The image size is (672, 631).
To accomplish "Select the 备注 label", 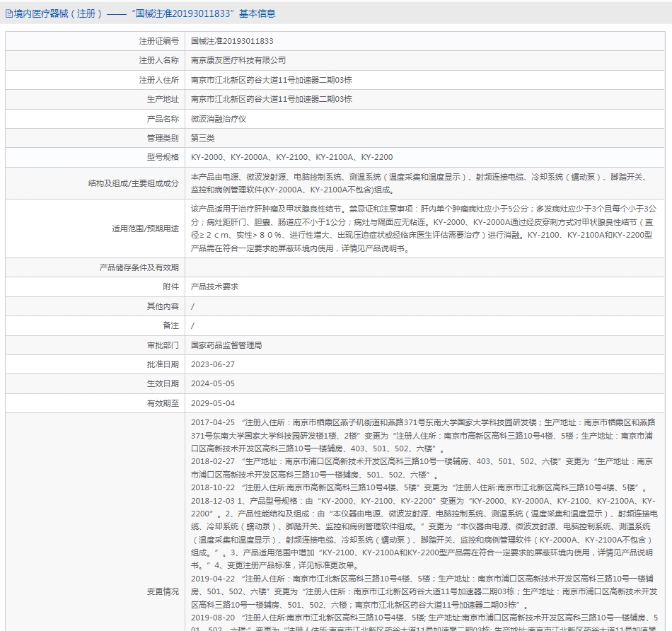I will tap(170, 325).
